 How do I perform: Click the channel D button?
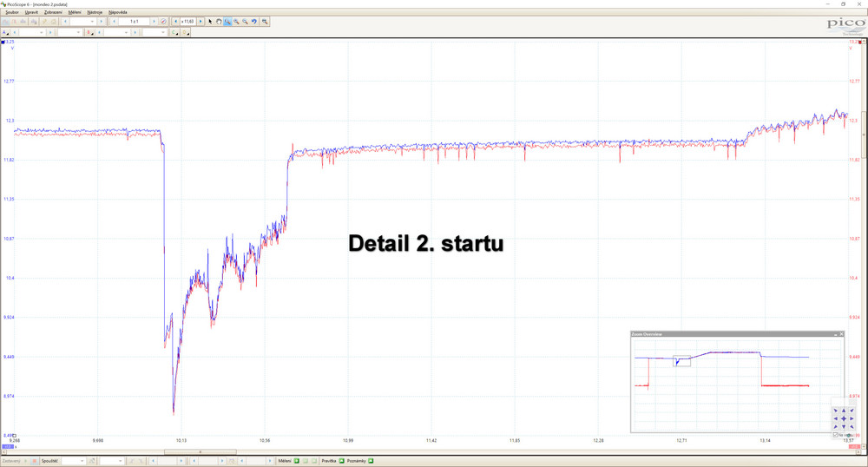184,32
